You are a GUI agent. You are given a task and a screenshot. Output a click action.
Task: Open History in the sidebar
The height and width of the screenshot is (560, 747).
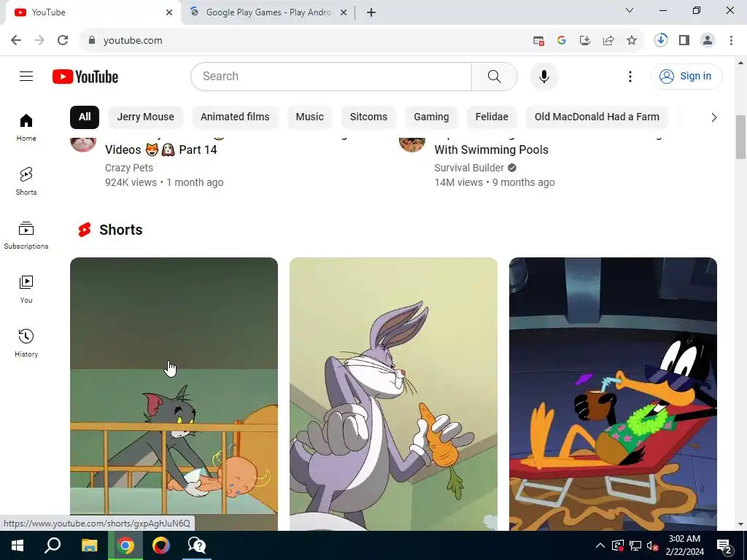click(26, 343)
